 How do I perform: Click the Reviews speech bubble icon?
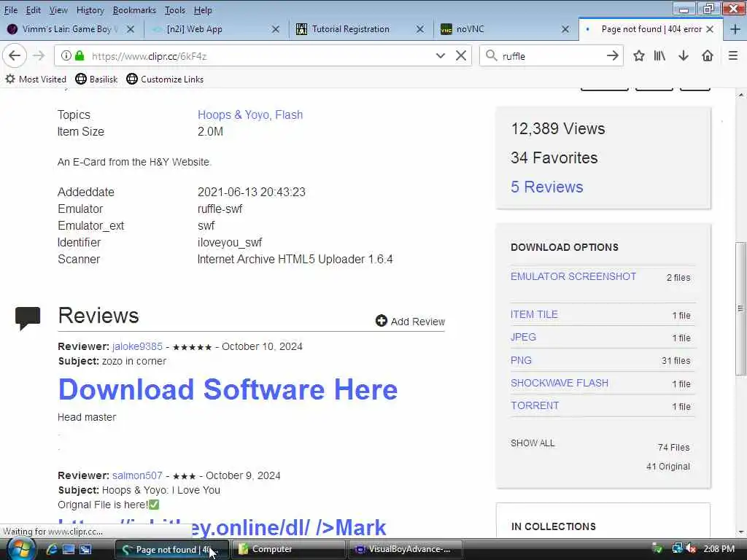click(x=28, y=318)
